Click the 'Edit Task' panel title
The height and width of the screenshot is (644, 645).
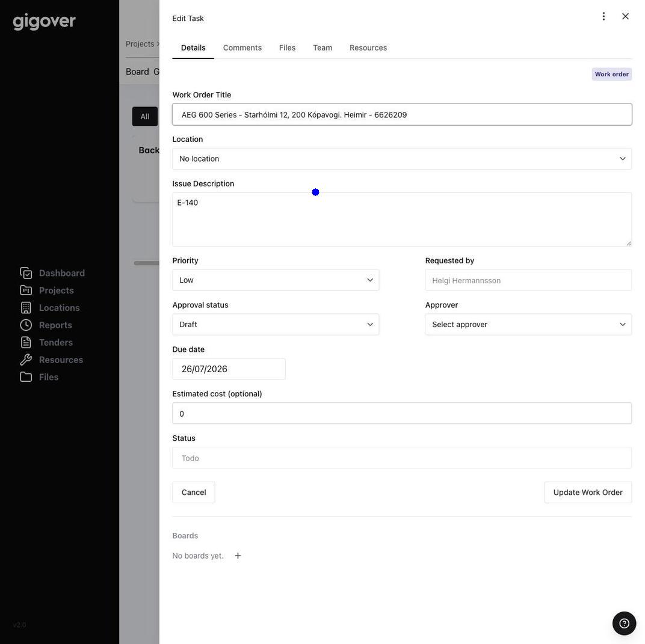[x=188, y=19]
